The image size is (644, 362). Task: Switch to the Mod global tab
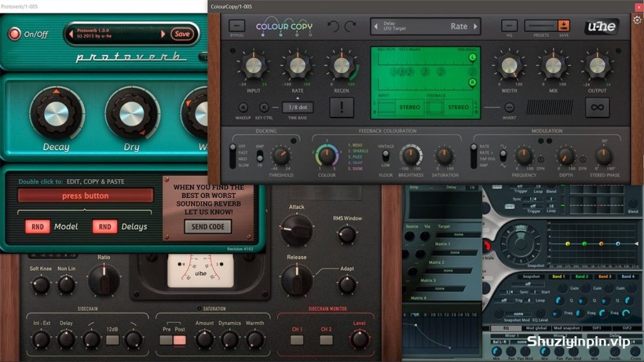coord(536,328)
